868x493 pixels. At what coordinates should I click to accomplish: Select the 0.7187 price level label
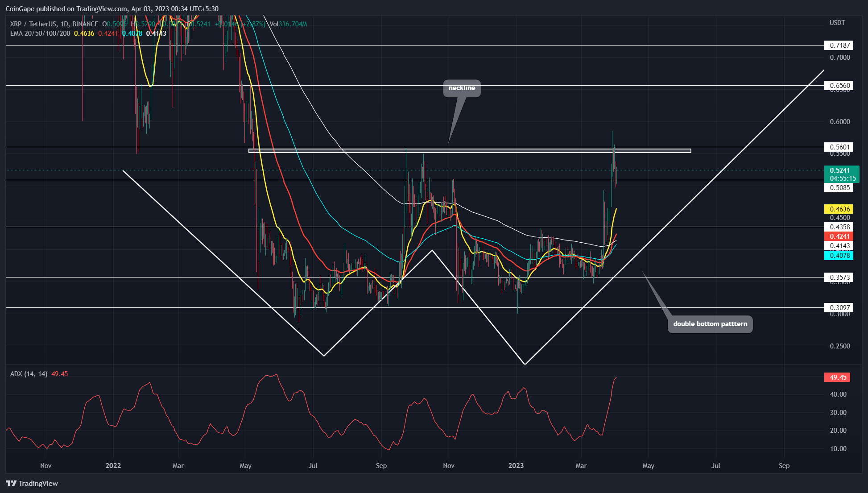click(839, 46)
